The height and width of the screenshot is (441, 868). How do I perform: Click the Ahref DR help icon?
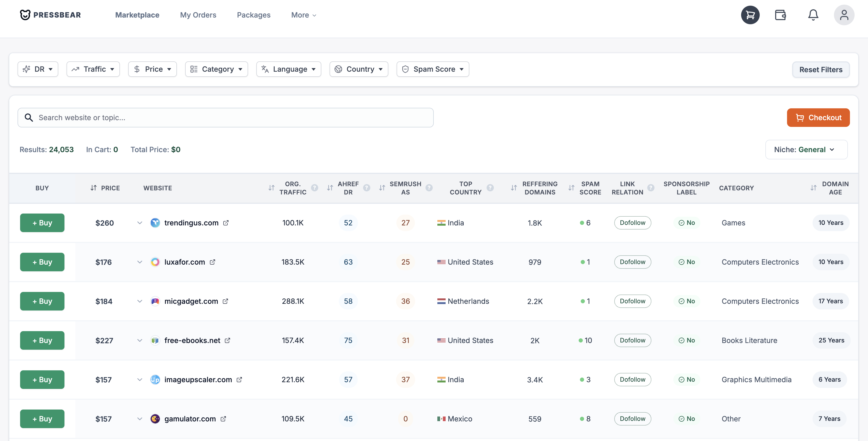367,188
